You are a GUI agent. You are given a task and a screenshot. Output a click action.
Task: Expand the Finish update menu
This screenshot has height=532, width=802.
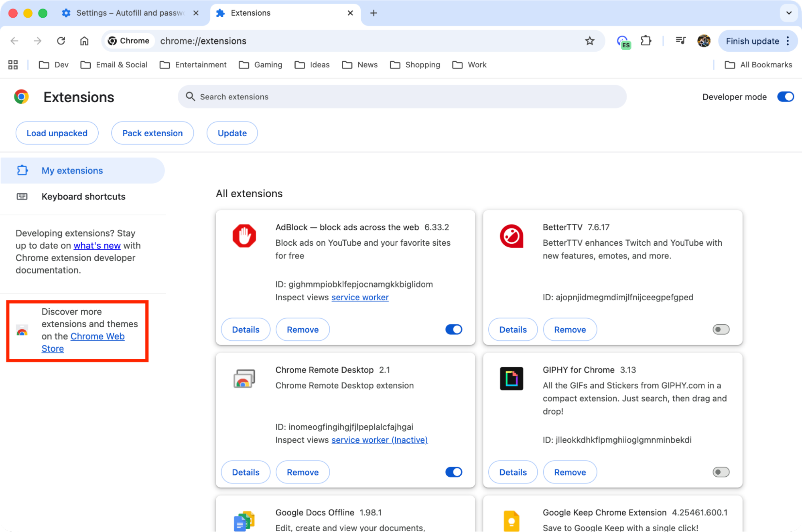(x=788, y=40)
